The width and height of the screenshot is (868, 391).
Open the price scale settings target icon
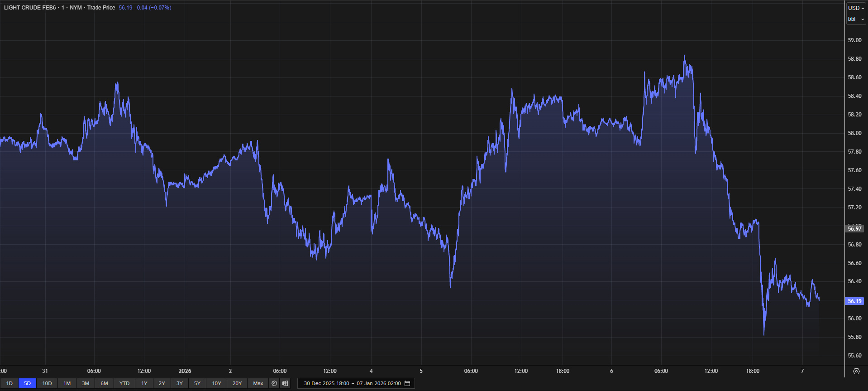click(856, 371)
